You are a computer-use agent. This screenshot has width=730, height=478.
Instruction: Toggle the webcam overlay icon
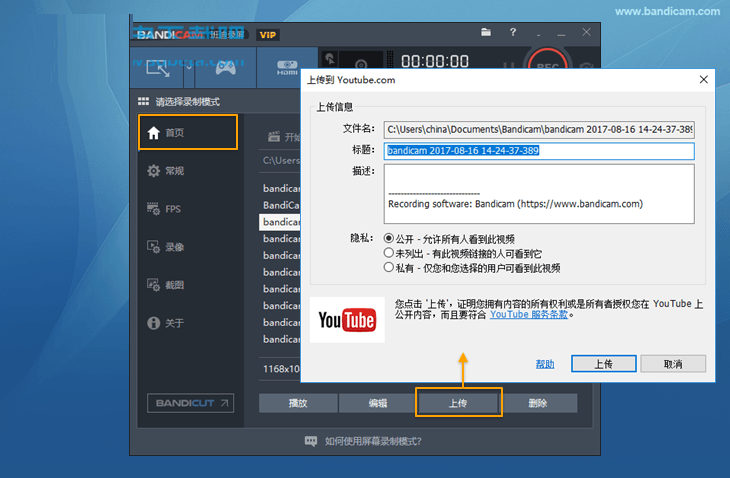point(361,64)
